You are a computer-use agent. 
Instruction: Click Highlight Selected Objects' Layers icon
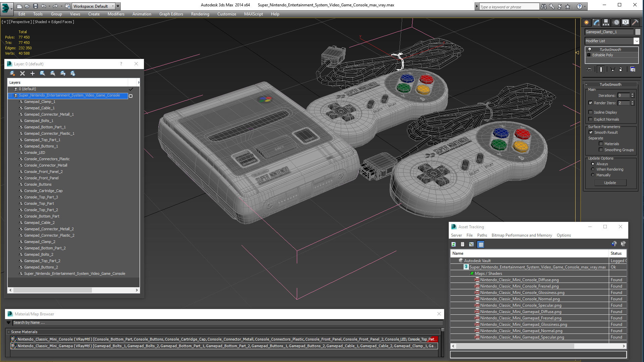(x=53, y=73)
